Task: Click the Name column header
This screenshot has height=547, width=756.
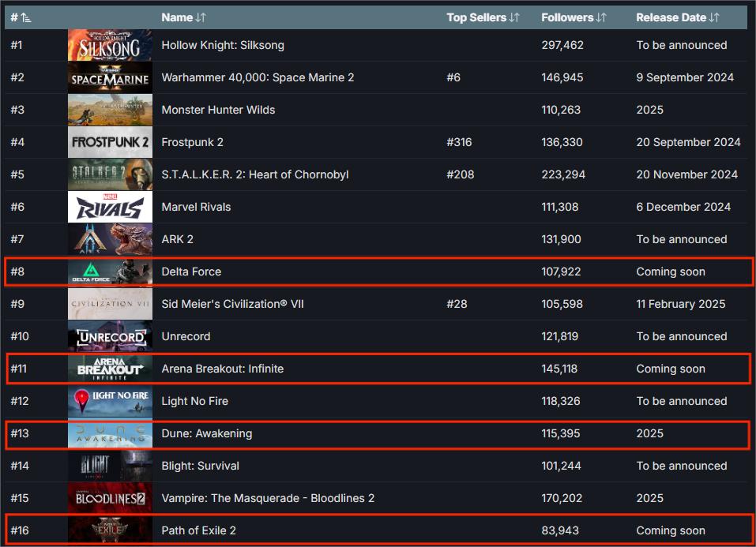Action: pyautogui.click(x=177, y=18)
